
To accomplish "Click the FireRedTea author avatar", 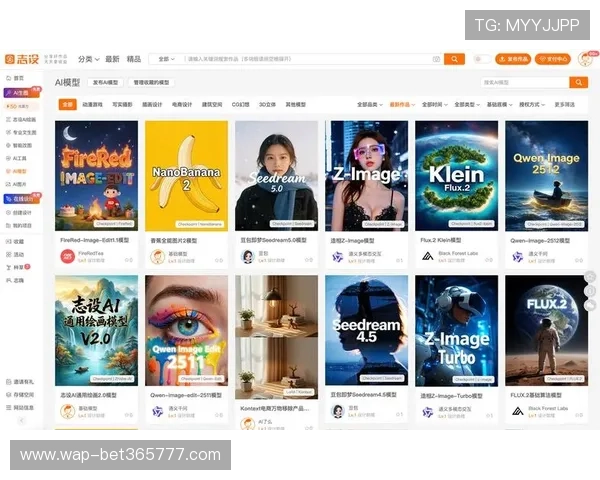I will pos(68,256).
